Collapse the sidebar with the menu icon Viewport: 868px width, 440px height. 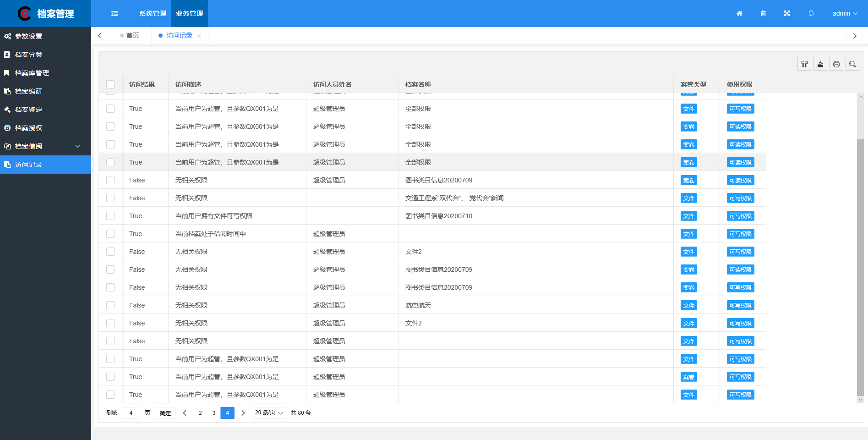pos(114,13)
